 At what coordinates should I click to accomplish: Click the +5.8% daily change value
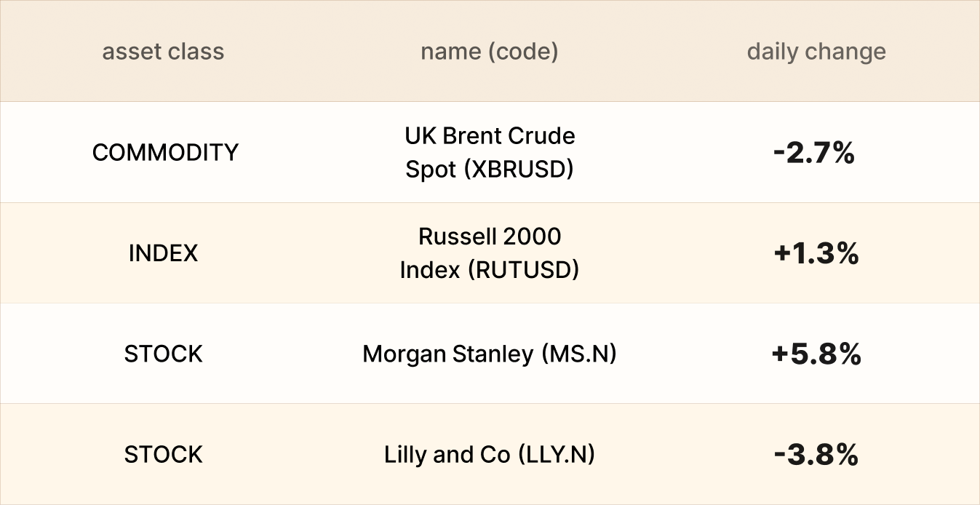816,354
